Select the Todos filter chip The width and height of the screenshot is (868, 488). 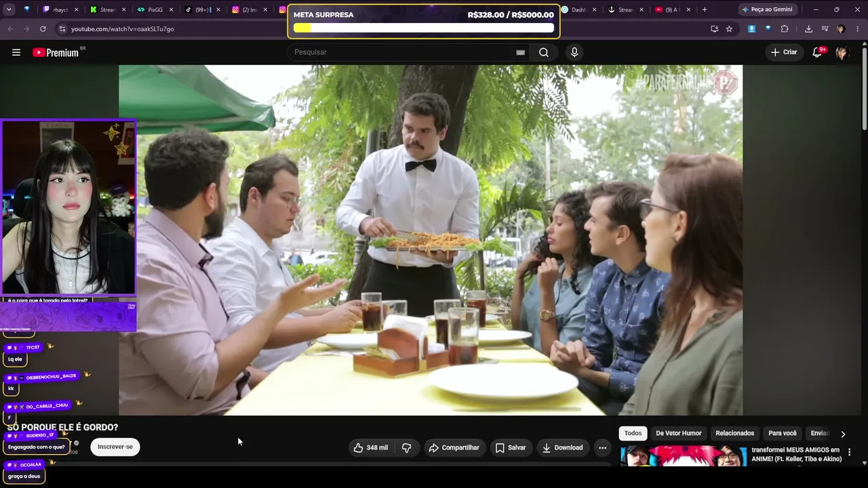point(633,433)
